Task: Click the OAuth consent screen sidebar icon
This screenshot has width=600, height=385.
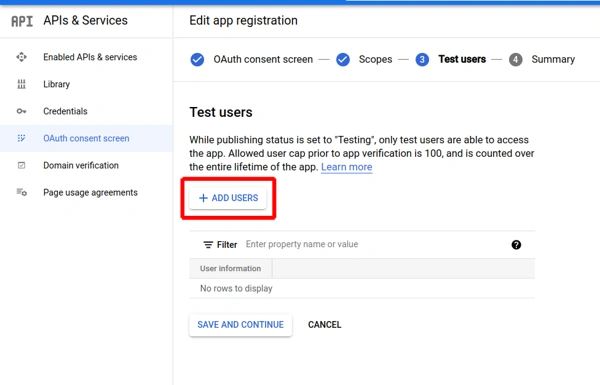Action: [x=21, y=138]
